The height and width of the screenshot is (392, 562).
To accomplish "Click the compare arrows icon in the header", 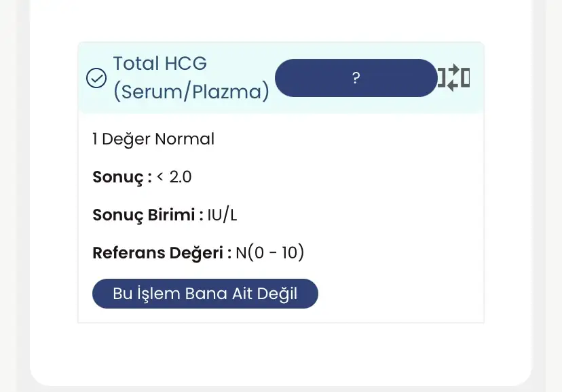I will [x=454, y=78].
